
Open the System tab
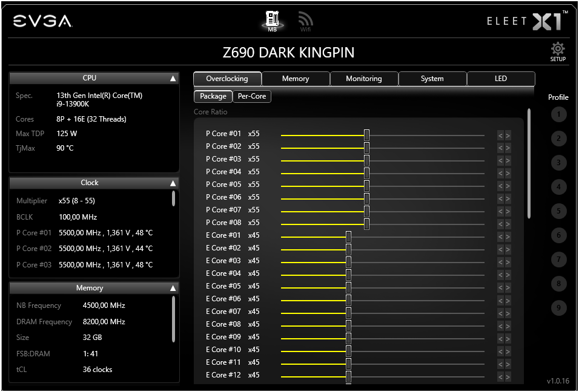coord(432,79)
